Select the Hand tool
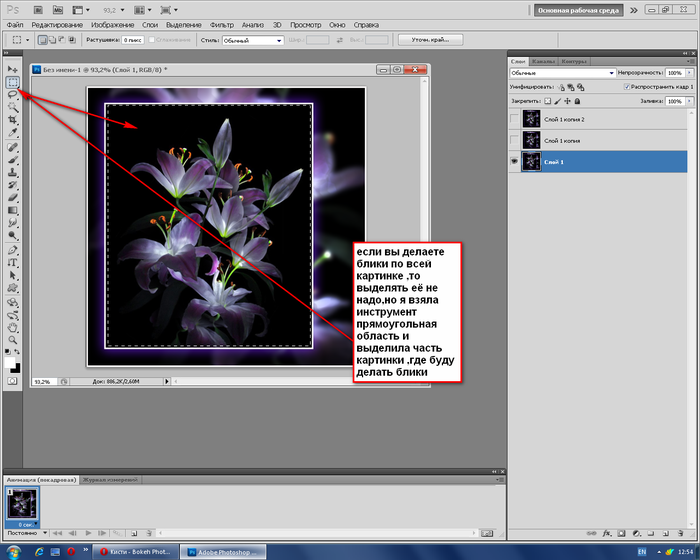The height and width of the screenshot is (560, 700). point(12,326)
